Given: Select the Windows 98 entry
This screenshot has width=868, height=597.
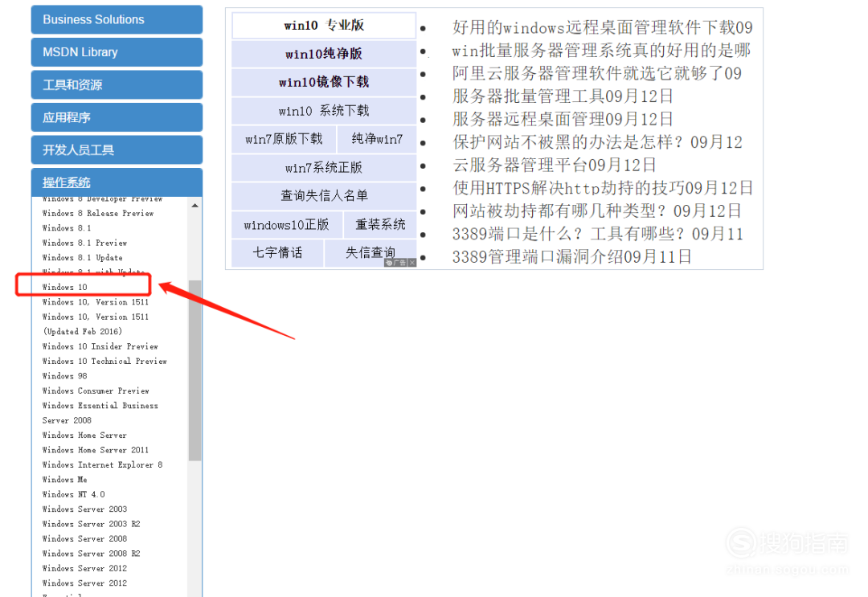Looking at the screenshot, I should coord(65,376).
